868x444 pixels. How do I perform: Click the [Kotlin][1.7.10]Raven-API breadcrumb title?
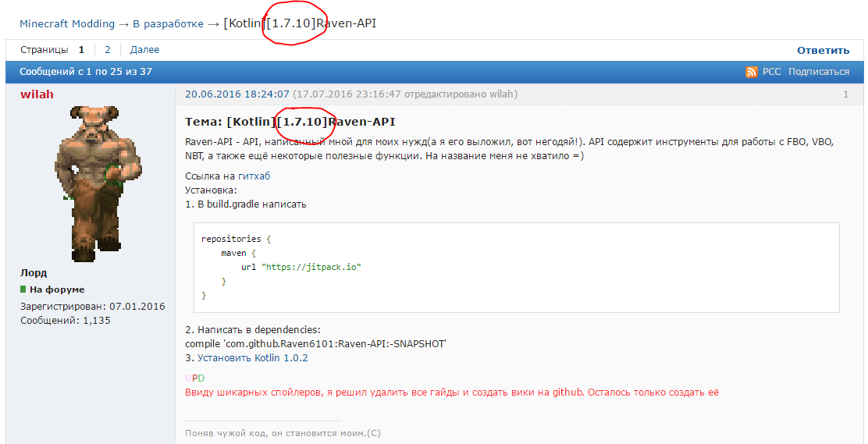click(x=300, y=24)
